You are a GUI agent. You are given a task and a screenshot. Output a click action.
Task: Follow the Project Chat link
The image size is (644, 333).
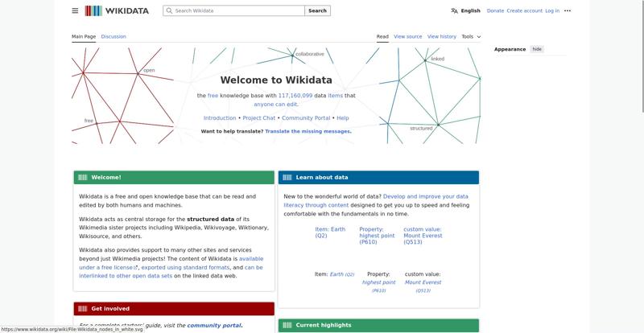point(258,118)
